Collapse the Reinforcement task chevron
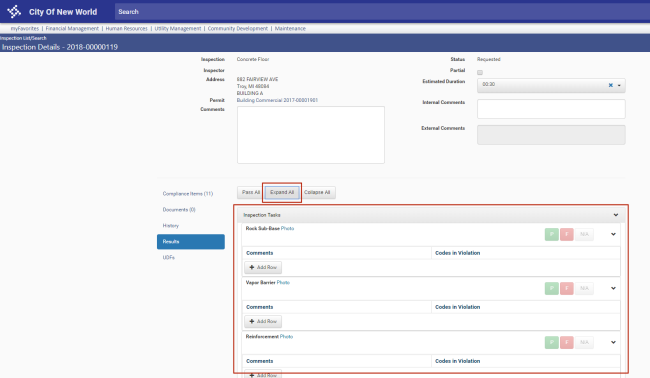Viewport: 650px width, 378px height. tap(613, 342)
